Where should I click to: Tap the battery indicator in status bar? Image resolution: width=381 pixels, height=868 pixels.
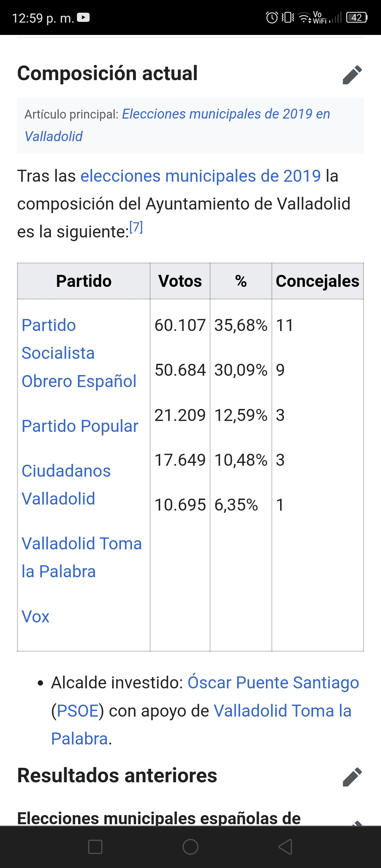tap(357, 17)
